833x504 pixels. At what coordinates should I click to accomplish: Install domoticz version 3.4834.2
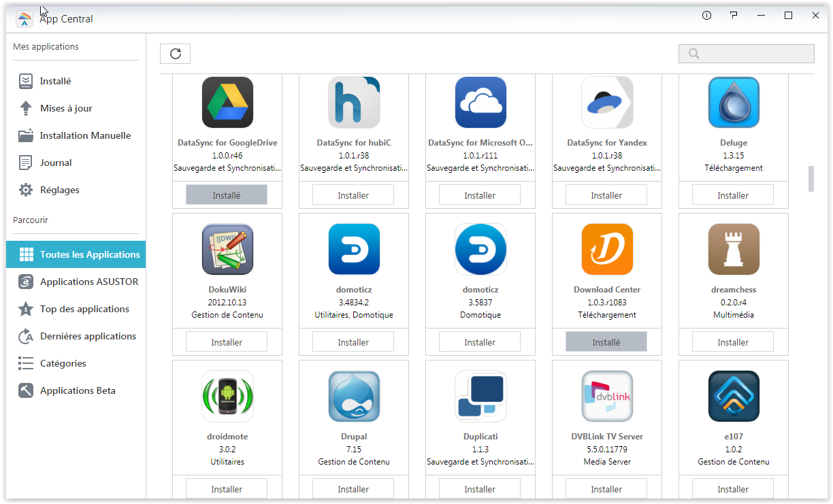[x=353, y=342]
